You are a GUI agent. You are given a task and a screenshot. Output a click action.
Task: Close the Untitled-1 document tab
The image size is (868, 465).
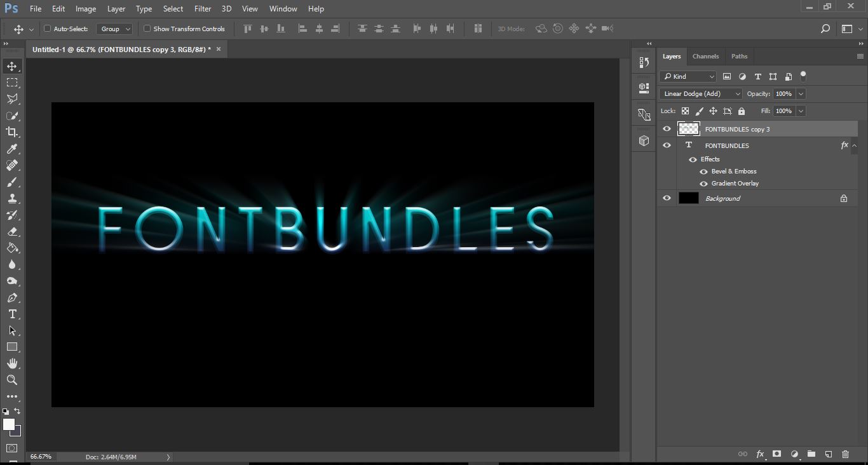219,49
